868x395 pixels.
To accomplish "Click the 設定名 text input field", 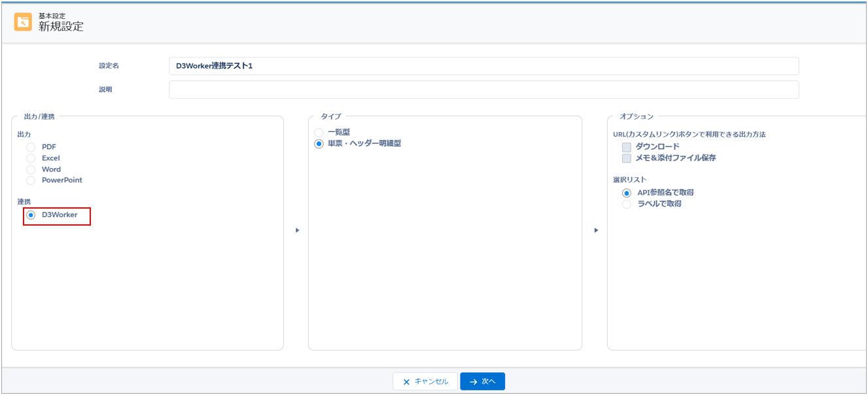I will click(x=483, y=66).
